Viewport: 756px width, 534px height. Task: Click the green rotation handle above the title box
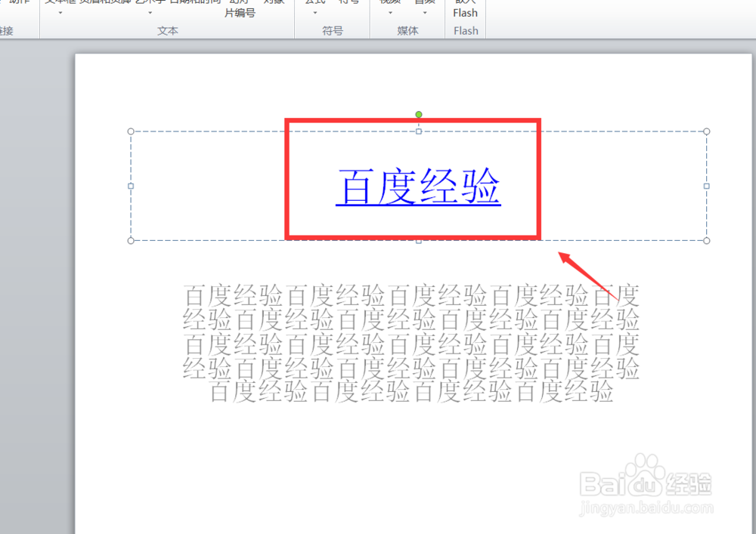coord(419,115)
